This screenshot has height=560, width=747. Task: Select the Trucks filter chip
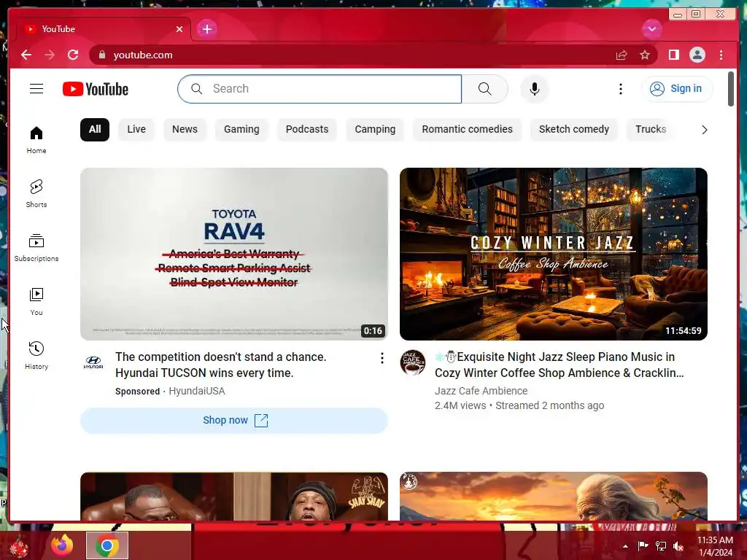[651, 130]
